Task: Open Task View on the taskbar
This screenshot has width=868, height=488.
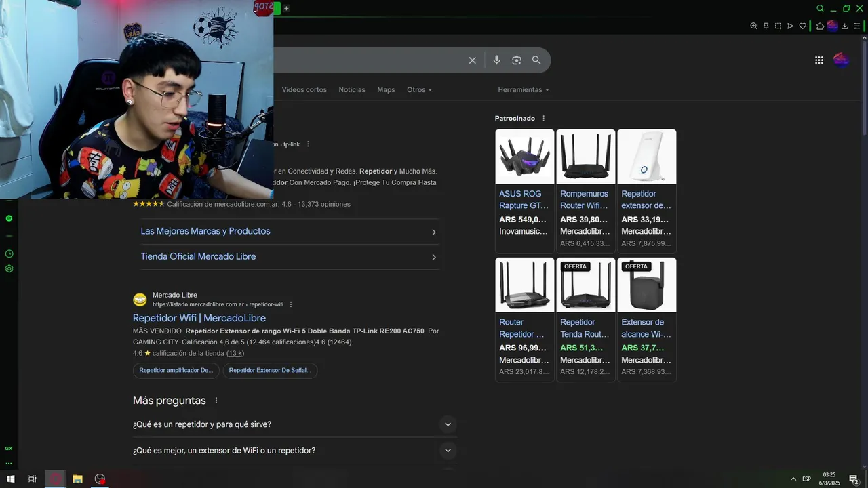Action: (32, 479)
